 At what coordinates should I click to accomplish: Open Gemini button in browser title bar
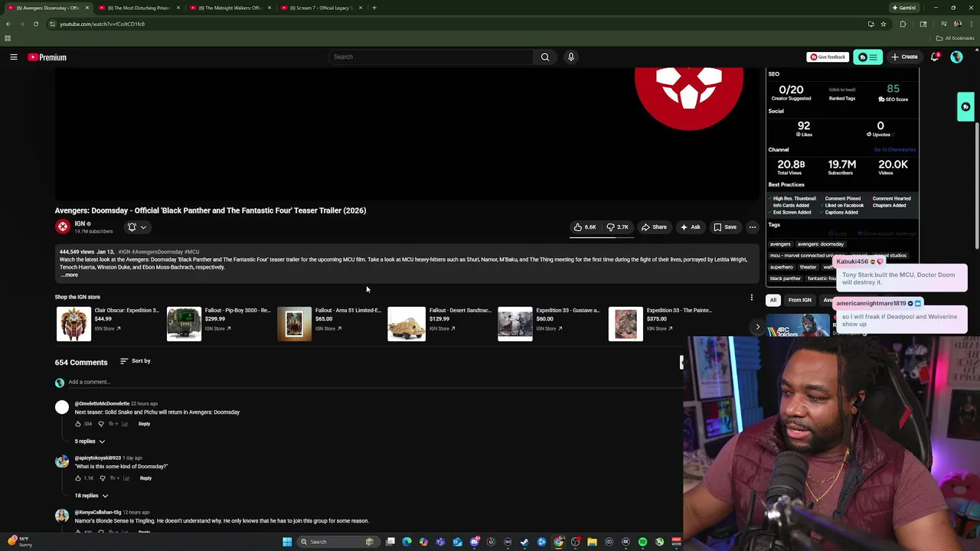click(x=903, y=8)
